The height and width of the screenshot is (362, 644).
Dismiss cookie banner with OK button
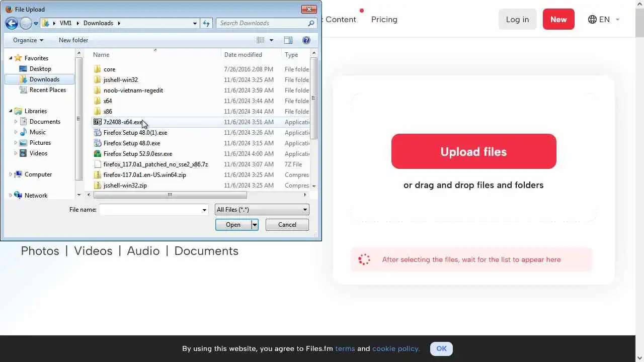click(x=441, y=348)
